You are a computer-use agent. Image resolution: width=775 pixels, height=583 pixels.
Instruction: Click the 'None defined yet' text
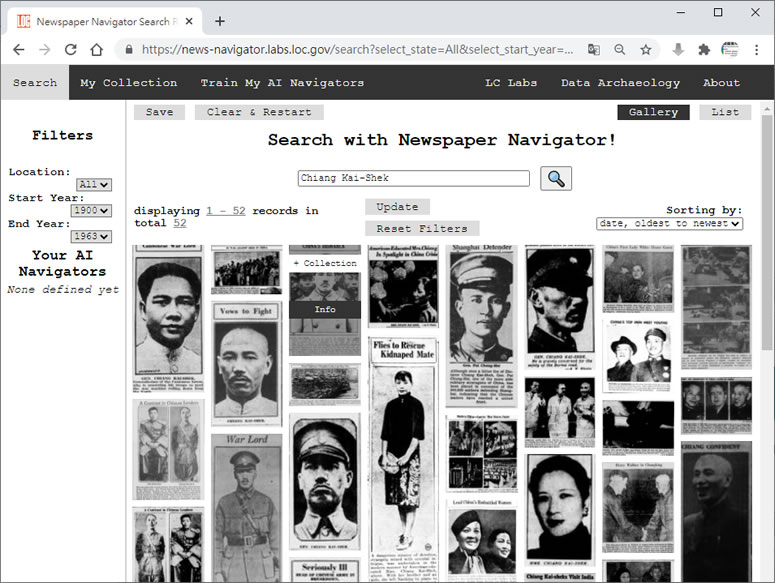click(x=63, y=290)
